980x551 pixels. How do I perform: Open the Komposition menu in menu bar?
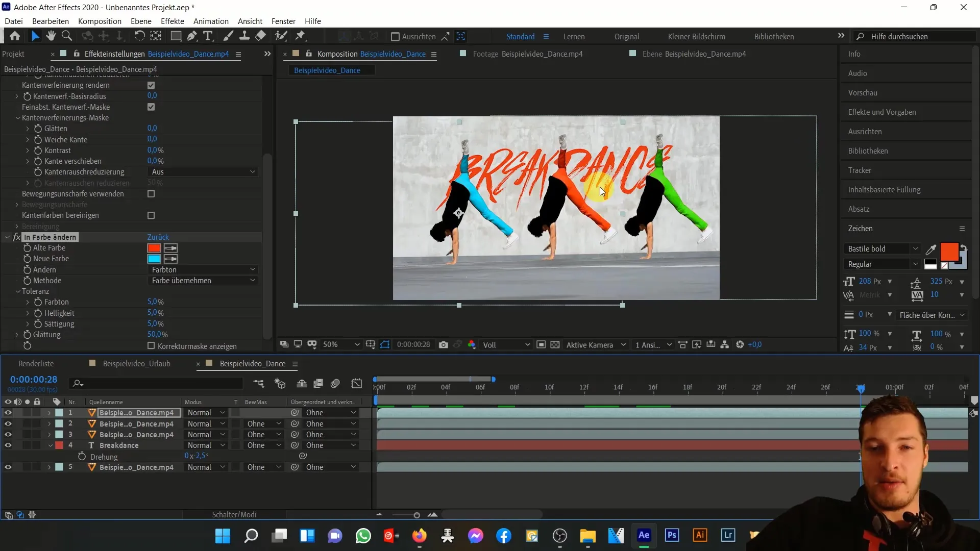coord(99,21)
